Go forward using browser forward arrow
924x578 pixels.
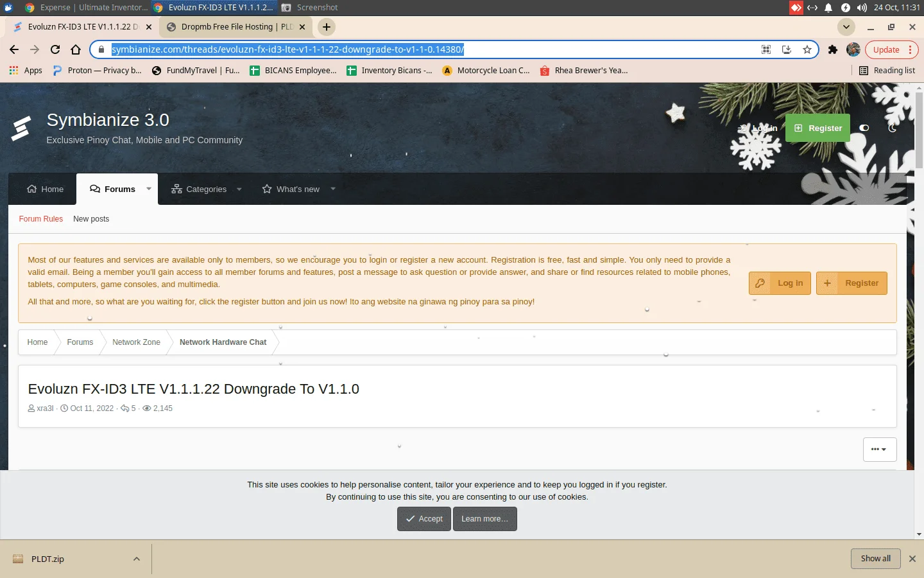[35, 49]
